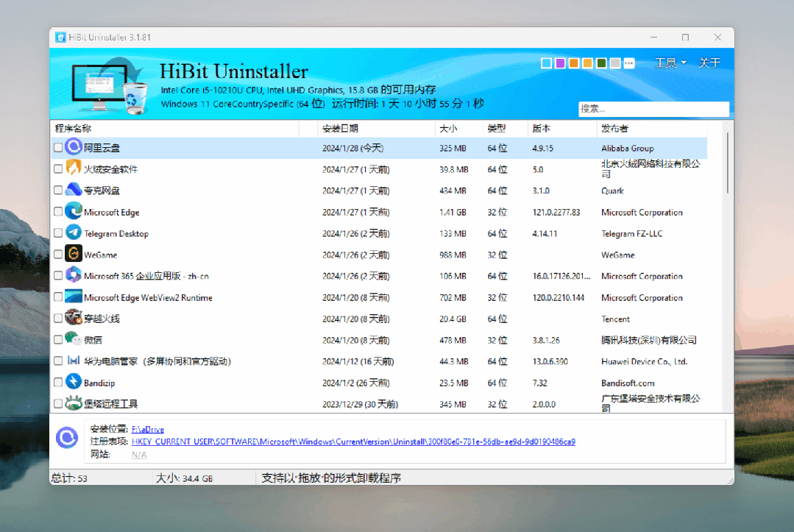Click the 总计: 53 status bar entry

[69, 478]
